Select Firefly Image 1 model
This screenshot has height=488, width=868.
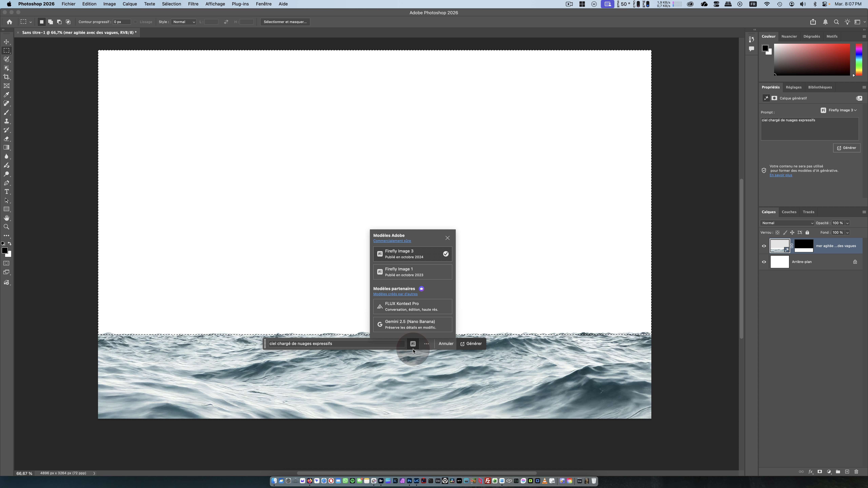click(x=412, y=272)
